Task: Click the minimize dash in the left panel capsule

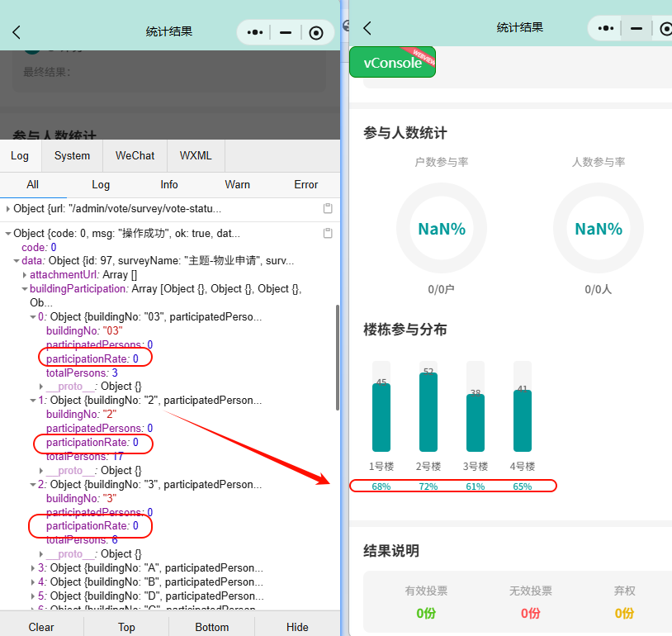Action: [286, 32]
